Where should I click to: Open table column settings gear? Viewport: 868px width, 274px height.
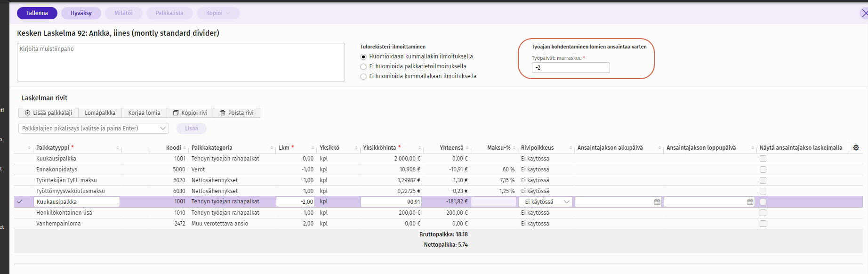coord(856,147)
